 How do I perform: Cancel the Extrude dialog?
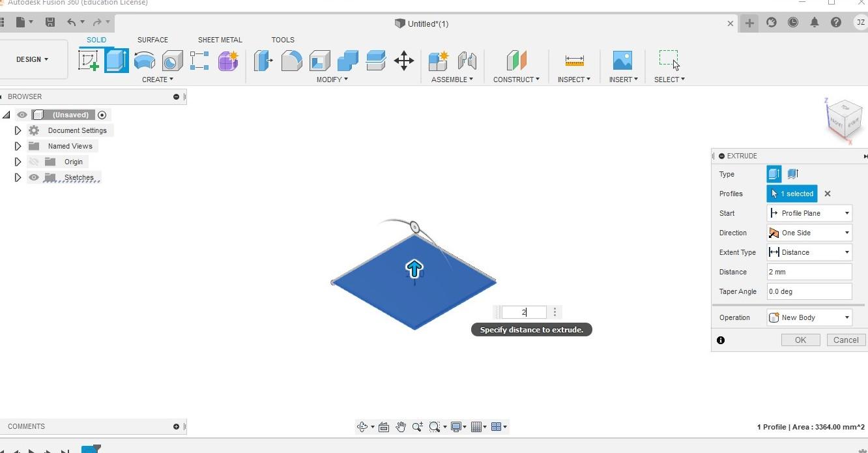[x=846, y=340]
